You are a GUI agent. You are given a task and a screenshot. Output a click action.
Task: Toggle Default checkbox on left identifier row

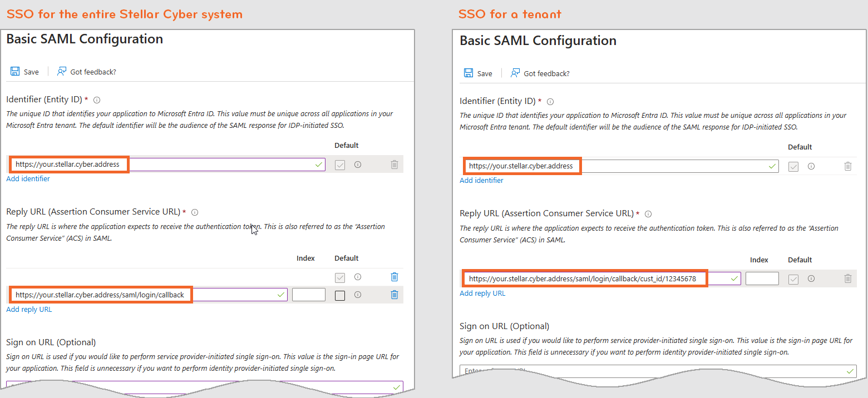(340, 165)
